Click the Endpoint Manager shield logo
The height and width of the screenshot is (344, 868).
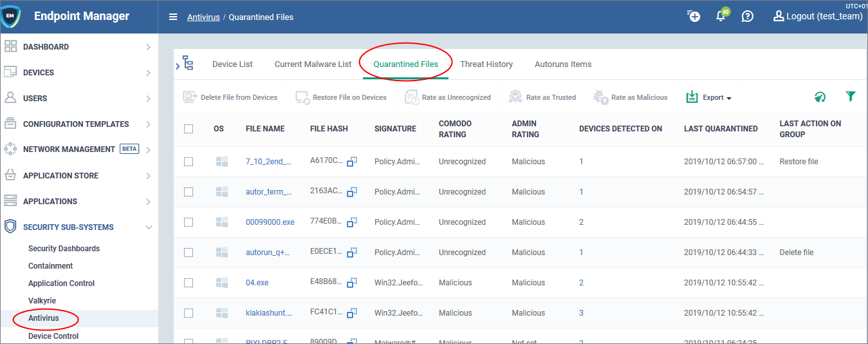[x=10, y=17]
